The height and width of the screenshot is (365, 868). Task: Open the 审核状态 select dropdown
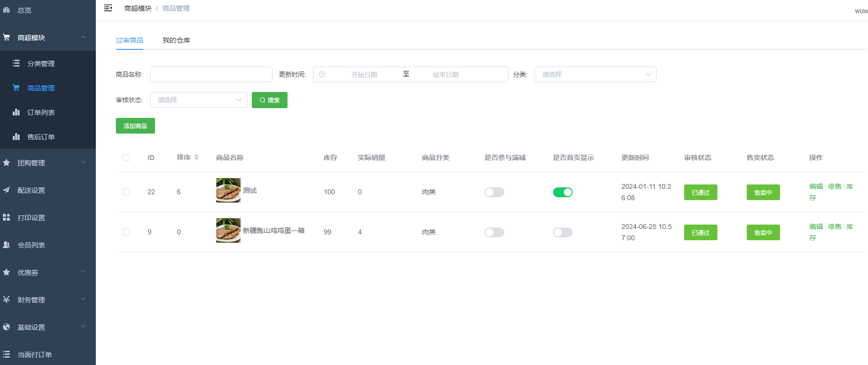[x=199, y=100]
